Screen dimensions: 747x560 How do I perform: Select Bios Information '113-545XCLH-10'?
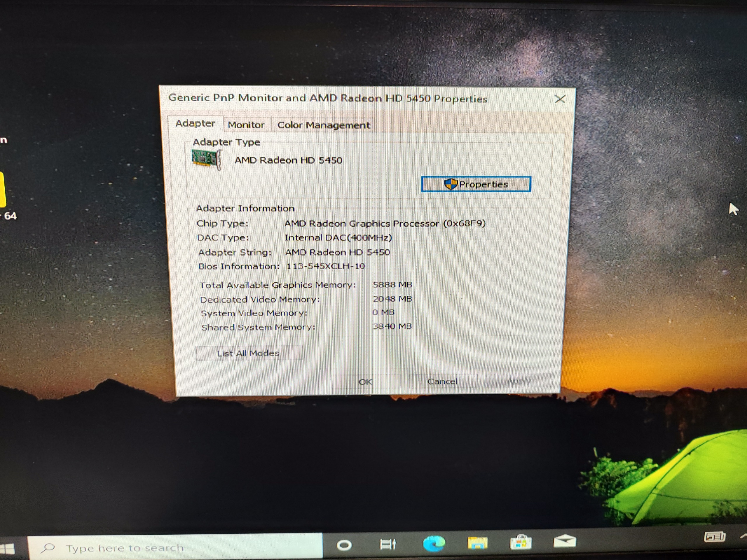(326, 266)
